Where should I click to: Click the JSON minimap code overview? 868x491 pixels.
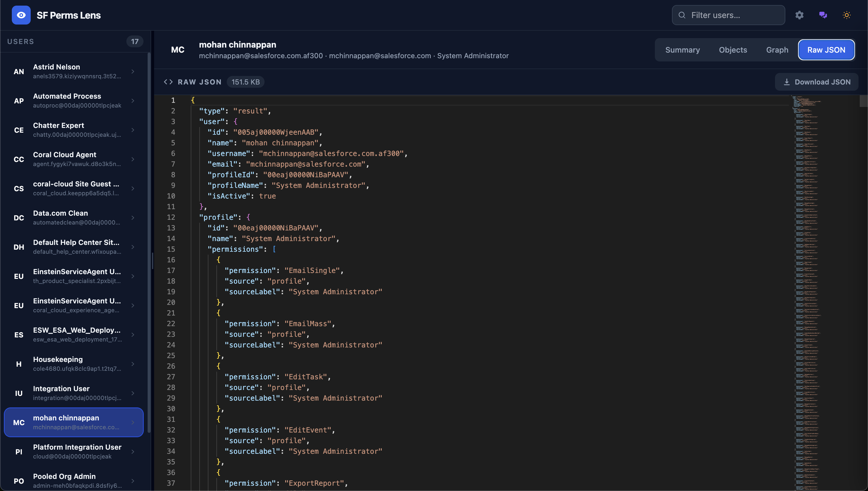click(807, 293)
